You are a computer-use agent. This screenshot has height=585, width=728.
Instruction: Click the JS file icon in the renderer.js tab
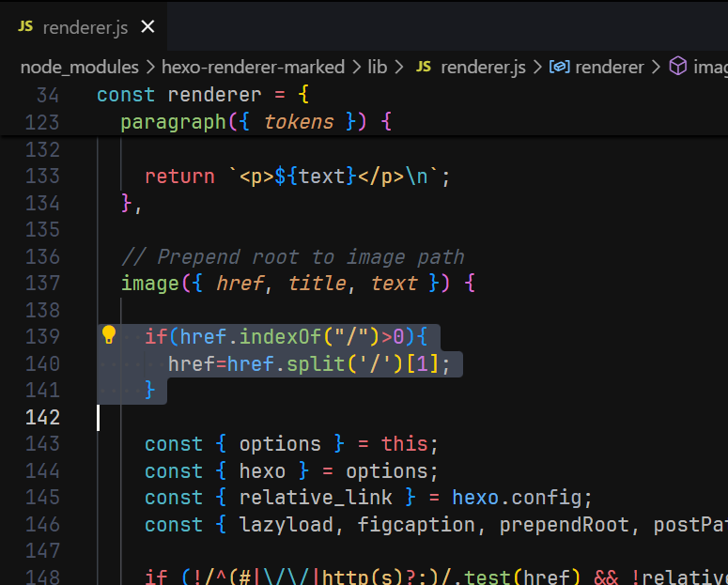click(25, 26)
